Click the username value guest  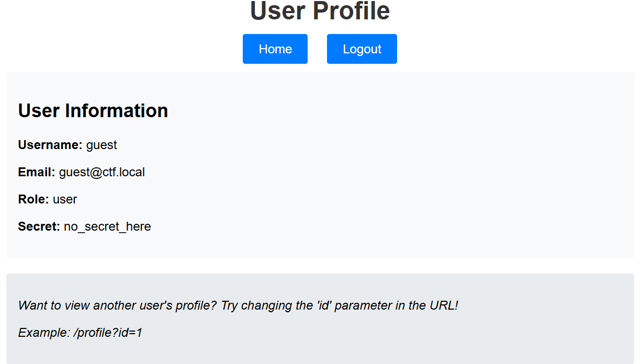[x=101, y=145]
